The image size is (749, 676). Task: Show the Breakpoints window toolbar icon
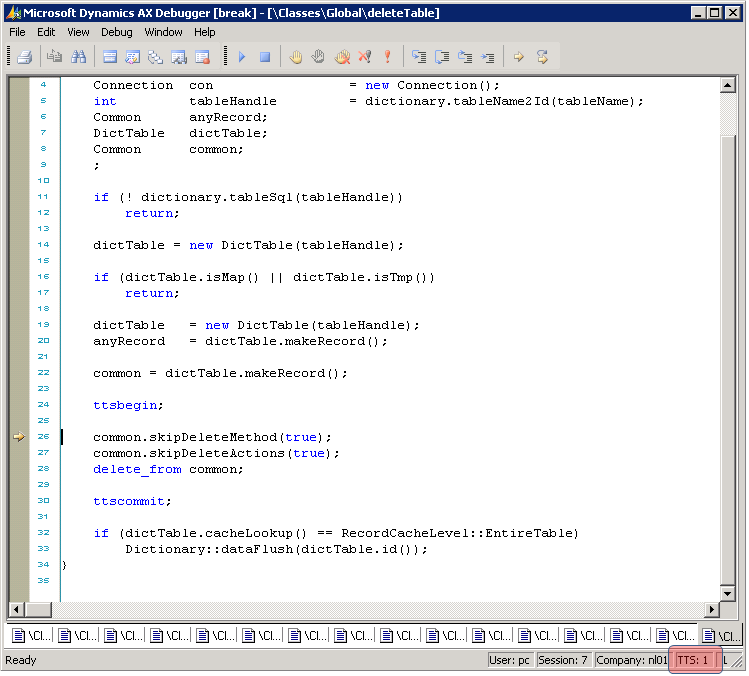click(x=202, y=57)
